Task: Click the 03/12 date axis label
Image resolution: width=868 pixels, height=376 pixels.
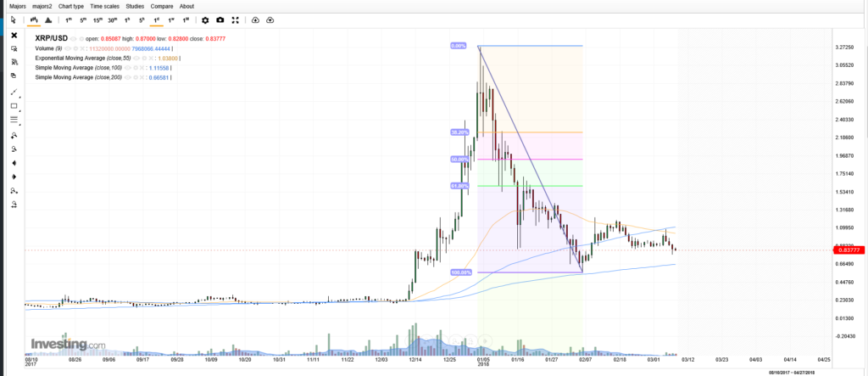Action: pos(687,360)
